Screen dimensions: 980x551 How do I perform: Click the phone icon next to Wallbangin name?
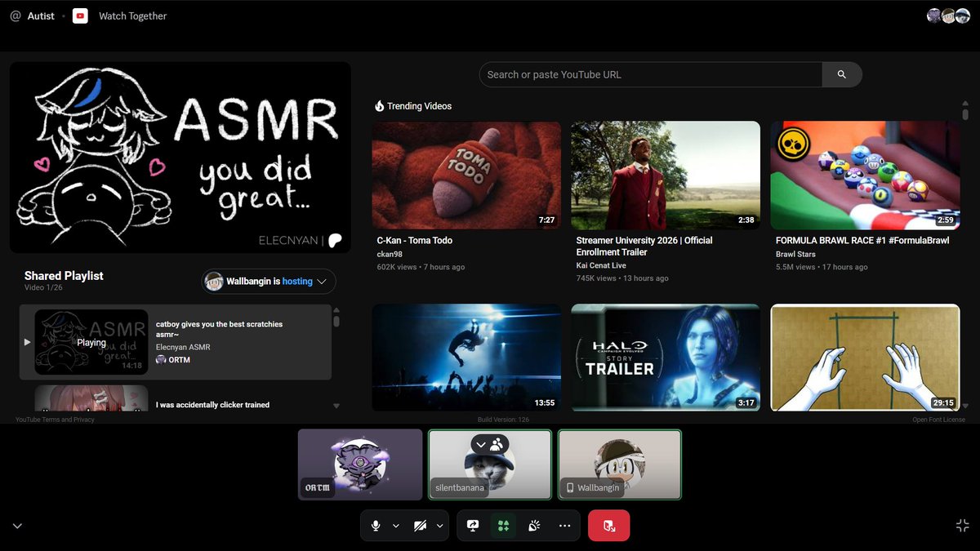click(570, 488)
